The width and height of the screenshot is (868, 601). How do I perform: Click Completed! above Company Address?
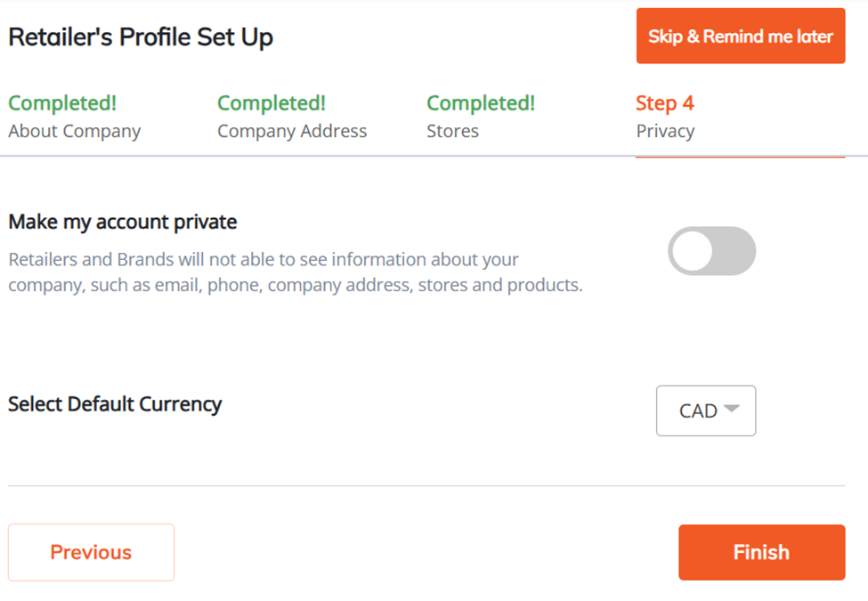(272, 103)
